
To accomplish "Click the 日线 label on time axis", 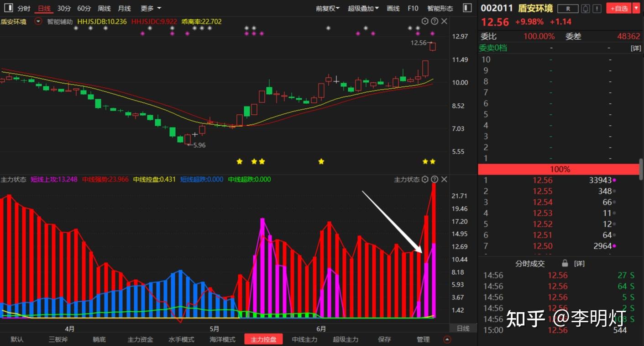I will [x=463, y=329].
